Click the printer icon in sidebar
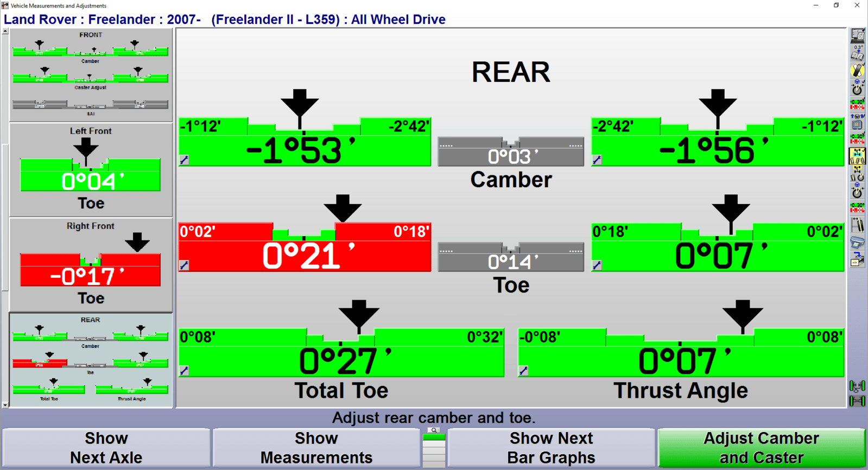The image size is (868, 470). pos(857,242)
